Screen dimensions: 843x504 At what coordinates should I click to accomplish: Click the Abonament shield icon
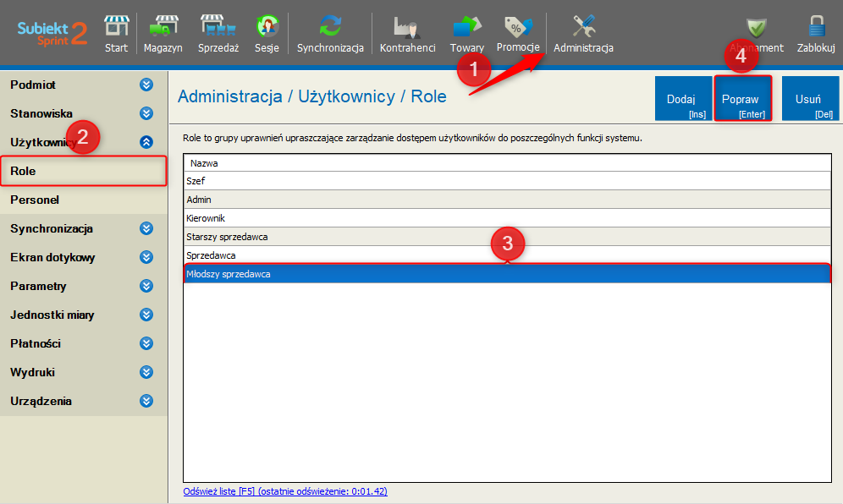(757, 28)
